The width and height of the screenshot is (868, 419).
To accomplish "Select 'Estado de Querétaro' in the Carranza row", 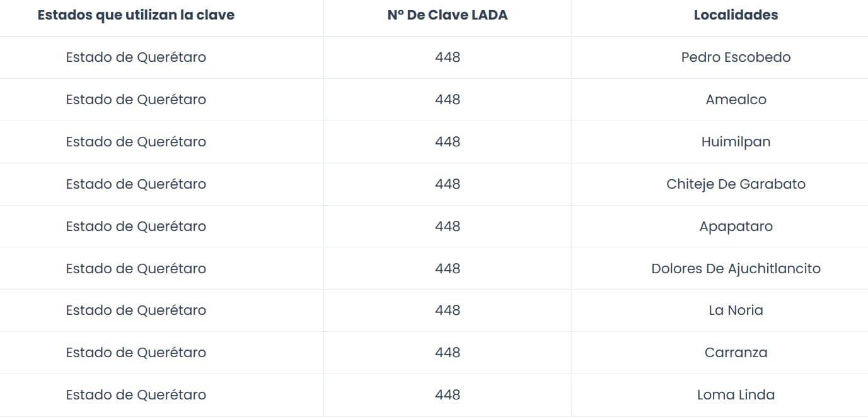I will (x=136, y=353).
